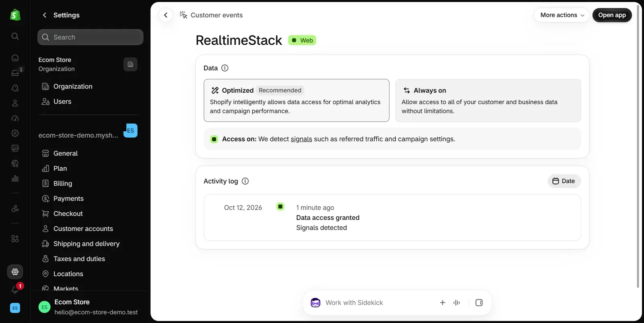Click the Shopify logo icon
Viewport: 644px width, 323px height.
click(x=15, y=15)
